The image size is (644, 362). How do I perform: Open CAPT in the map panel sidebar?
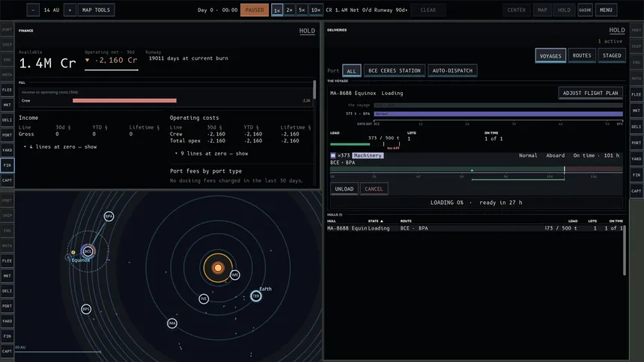click(7, 352)
